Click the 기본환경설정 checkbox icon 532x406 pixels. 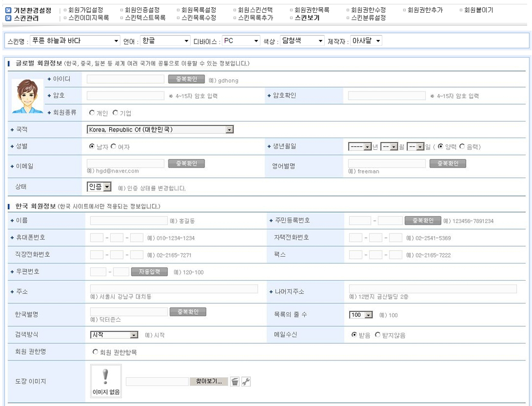click(8, 11)
